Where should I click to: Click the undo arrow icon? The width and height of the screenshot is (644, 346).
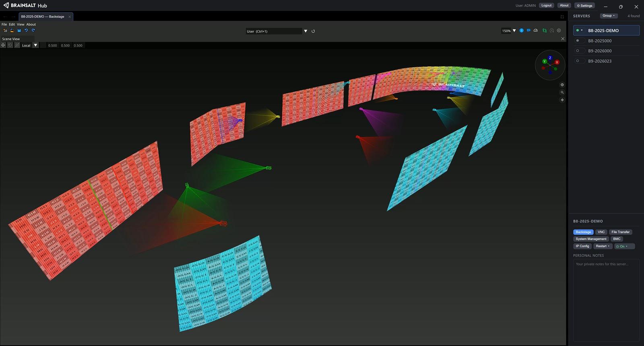click(x=26, y=31)
